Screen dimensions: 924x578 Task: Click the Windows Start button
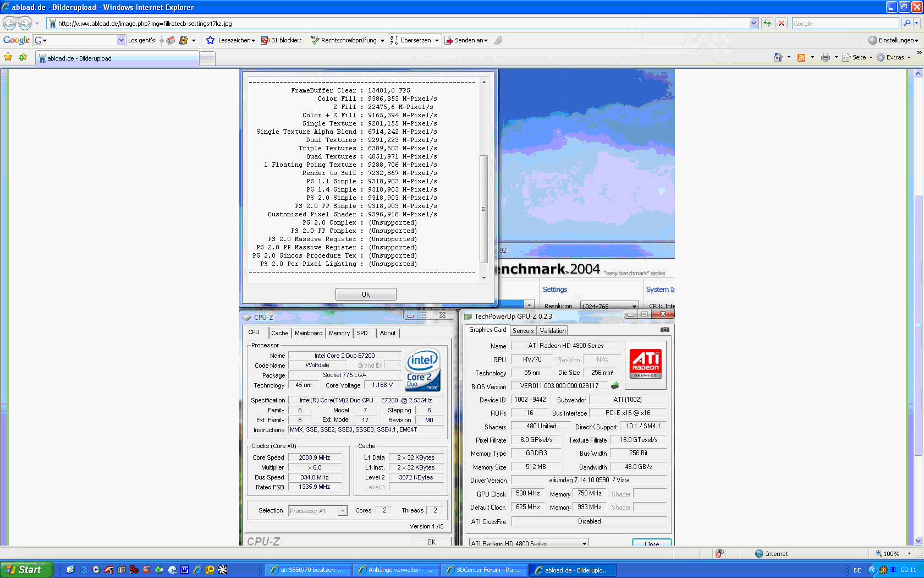26,570
